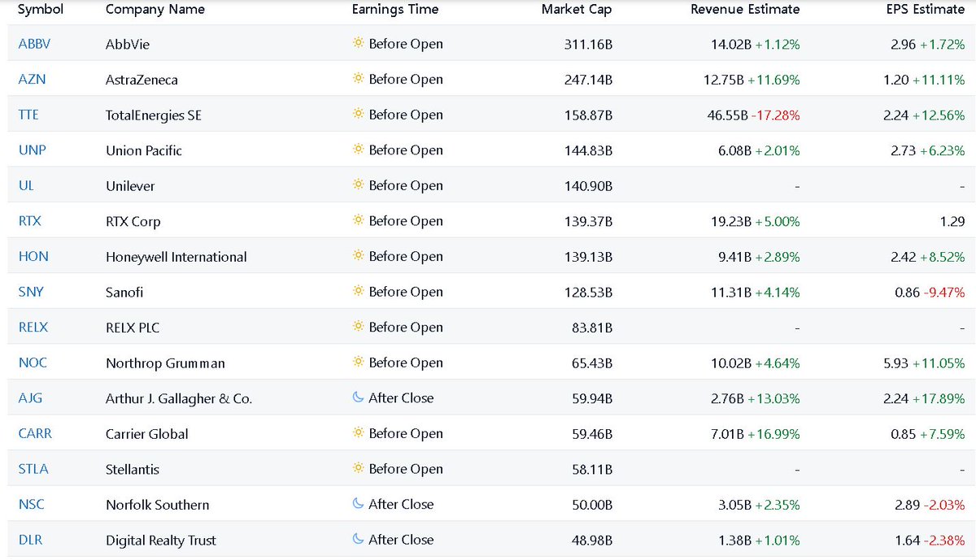Click the moon icon in Arthur J. Gallagher row
976x560 pixels.
coord(358,397)
